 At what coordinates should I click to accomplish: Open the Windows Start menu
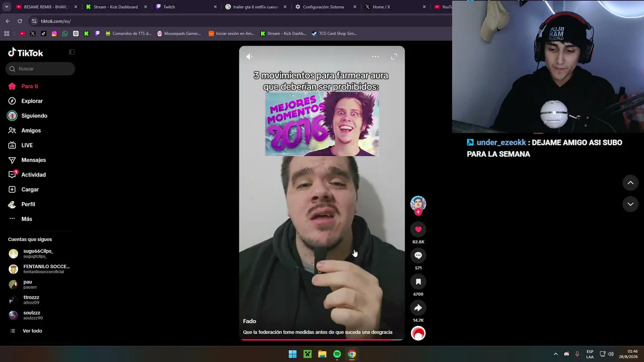[x=292, y=354]
